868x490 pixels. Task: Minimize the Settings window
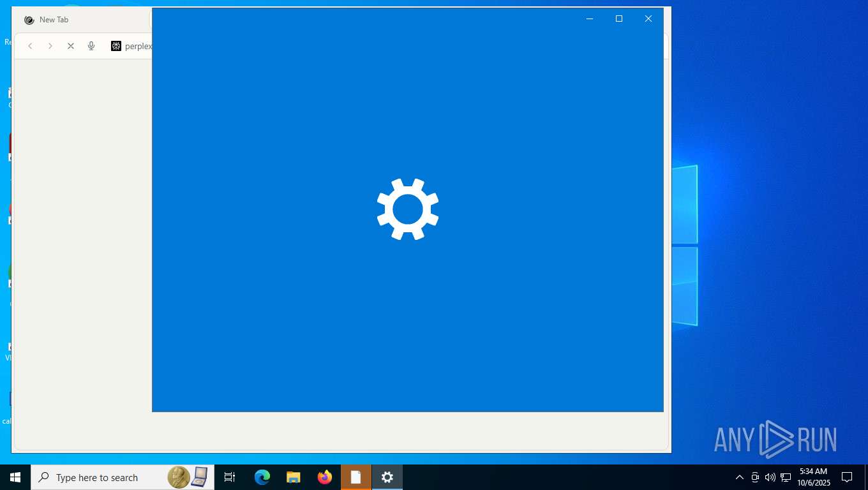pyautogui.click(x=590, y=19)
